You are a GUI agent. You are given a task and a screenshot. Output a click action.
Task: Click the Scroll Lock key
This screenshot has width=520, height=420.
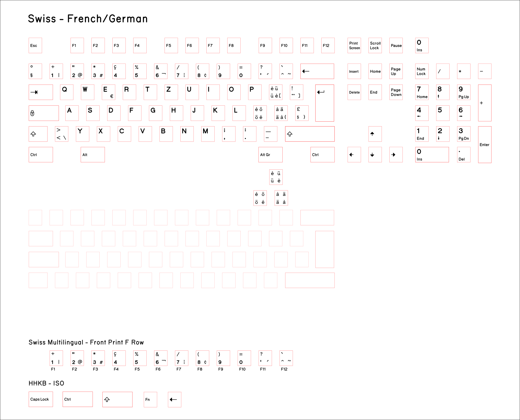coord(375,45)
